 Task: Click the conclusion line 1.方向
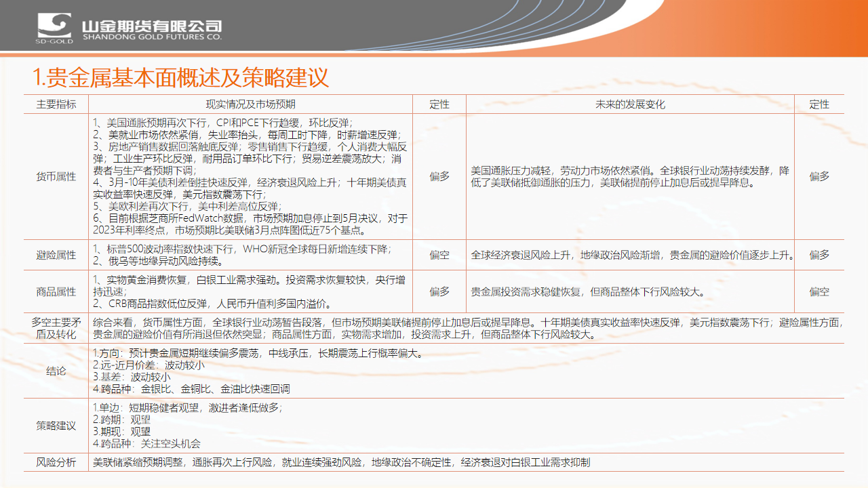point(258,353)
